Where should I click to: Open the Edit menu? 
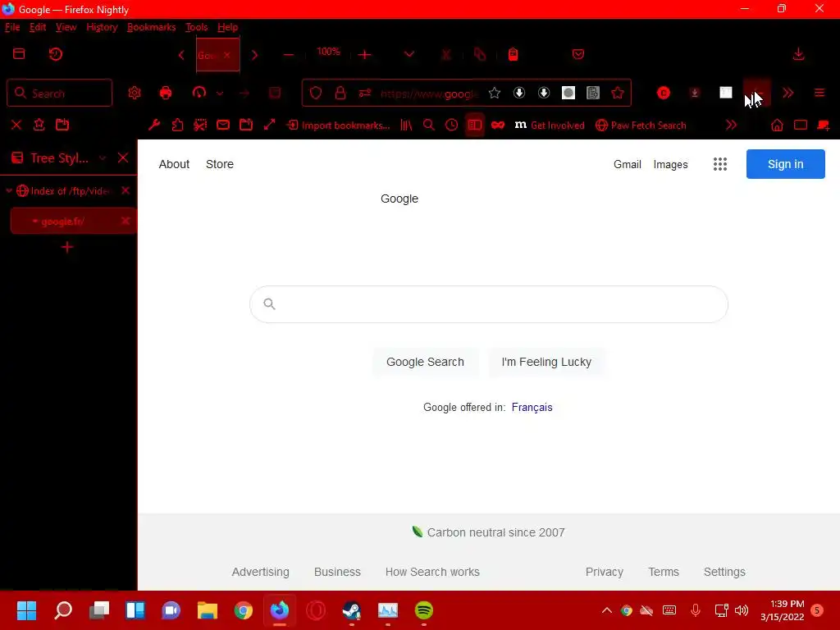click(38, 27)
